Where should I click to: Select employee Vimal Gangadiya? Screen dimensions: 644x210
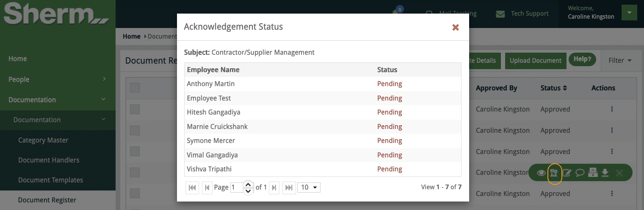pyautogui.click(x=212, y=155)
